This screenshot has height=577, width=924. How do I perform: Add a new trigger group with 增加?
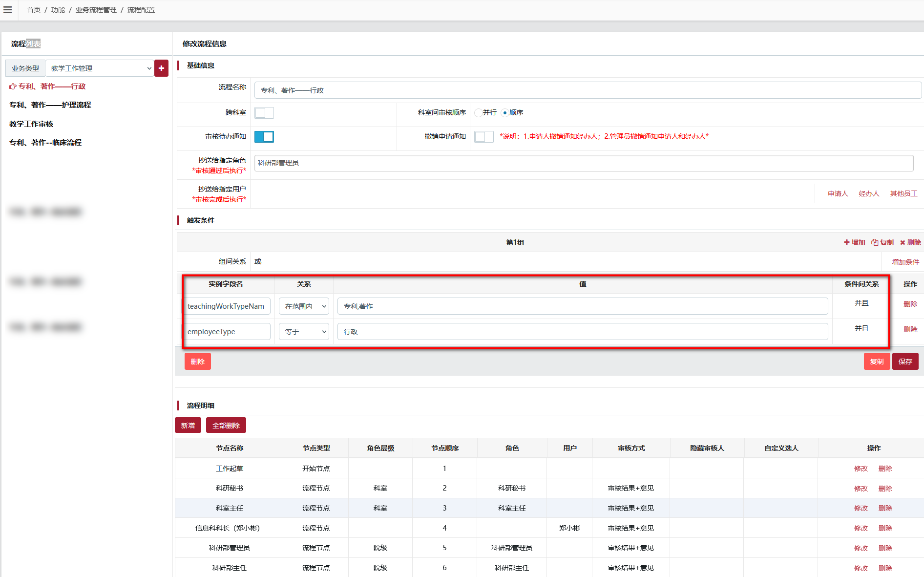coord(855,242)
